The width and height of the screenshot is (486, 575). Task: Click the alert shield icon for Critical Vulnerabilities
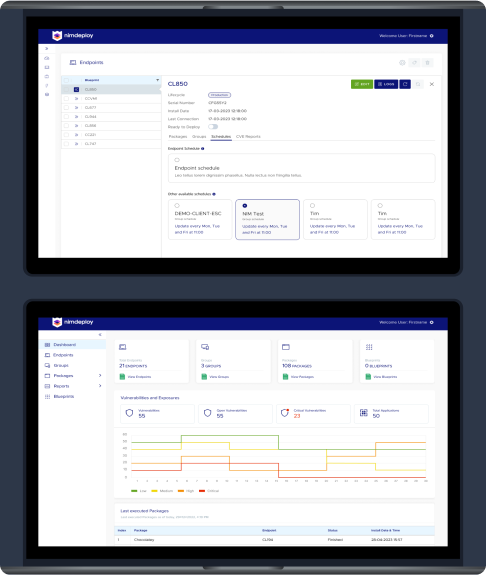(285, 413)
